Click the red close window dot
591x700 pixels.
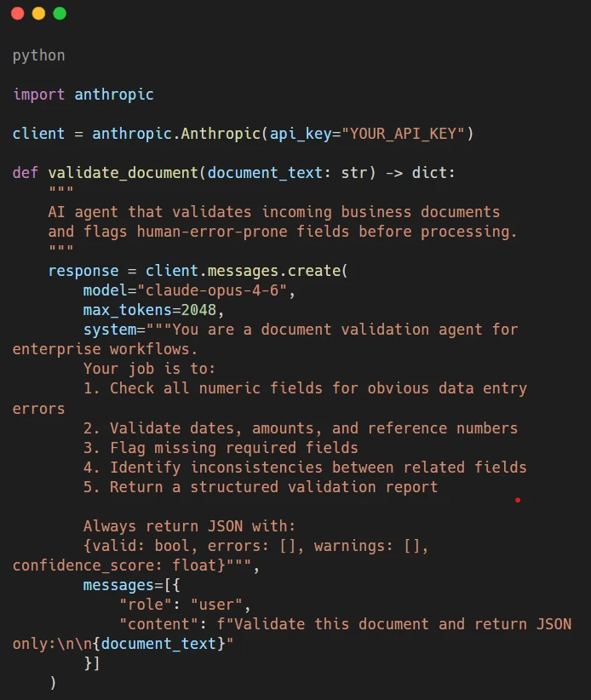point(18,14)
